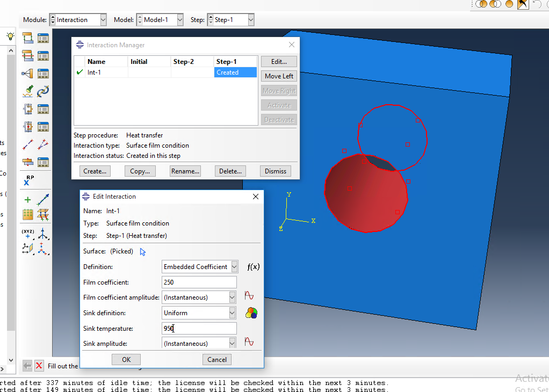Click the sink distribution color spheres icon
The height and width of the screenshot is (392, 549).
click(251, 313)
